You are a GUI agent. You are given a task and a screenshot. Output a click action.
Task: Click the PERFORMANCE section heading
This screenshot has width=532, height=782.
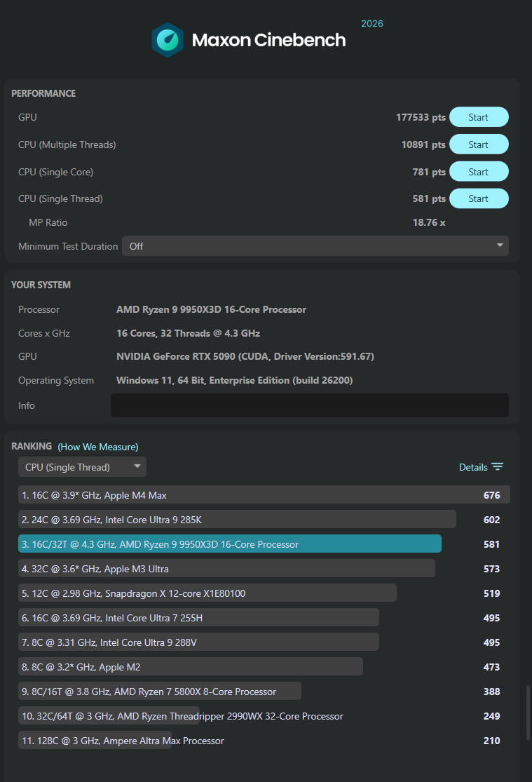43,93
